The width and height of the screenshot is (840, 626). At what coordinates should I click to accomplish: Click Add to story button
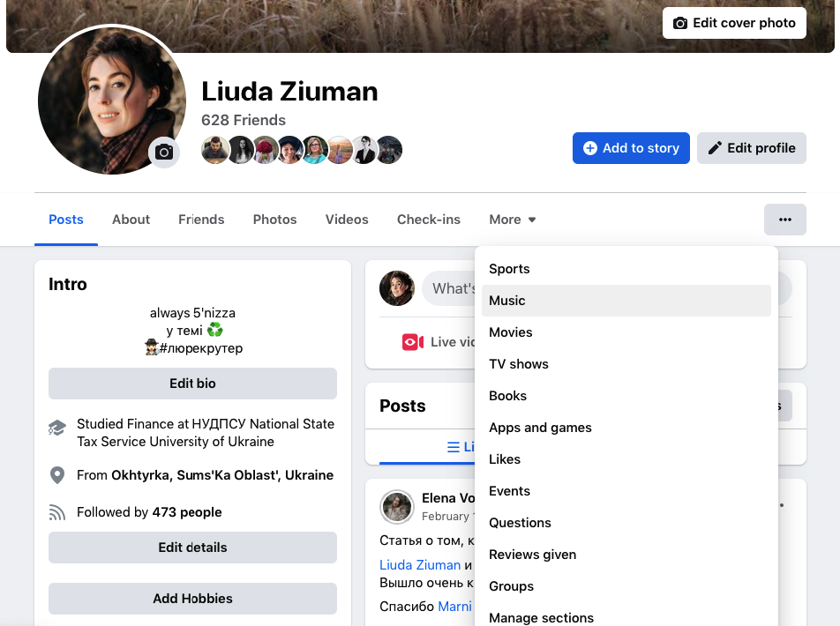click(x=631, y=148)
